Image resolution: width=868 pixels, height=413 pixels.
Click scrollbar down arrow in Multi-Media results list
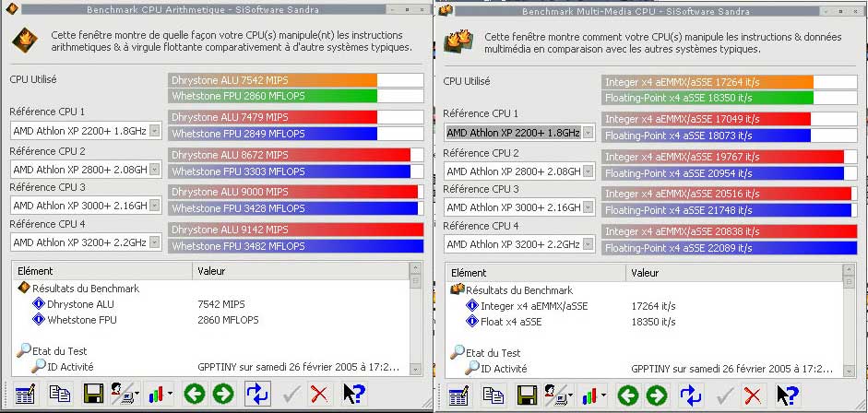[x=849, y=371]
